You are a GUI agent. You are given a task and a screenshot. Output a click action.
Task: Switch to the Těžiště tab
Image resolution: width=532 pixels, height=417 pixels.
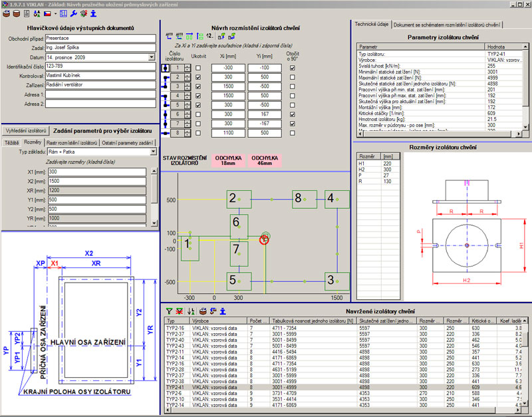11,142
